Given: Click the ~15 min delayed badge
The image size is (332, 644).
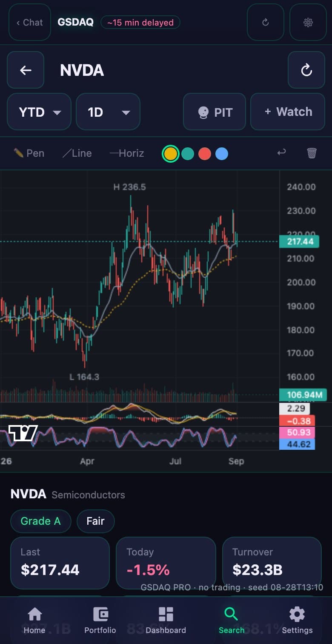Looking at the screenshot, I should pyautogui.click(x=140, y=22).
